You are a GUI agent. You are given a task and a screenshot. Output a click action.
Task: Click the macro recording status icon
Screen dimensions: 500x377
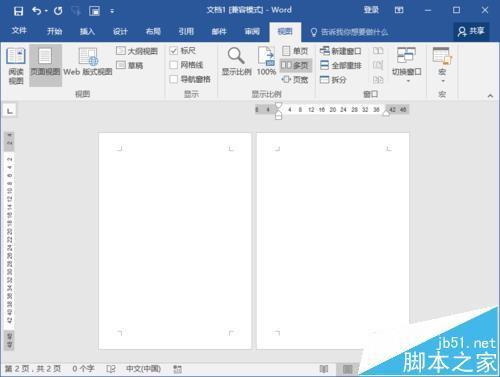point(177,369)
